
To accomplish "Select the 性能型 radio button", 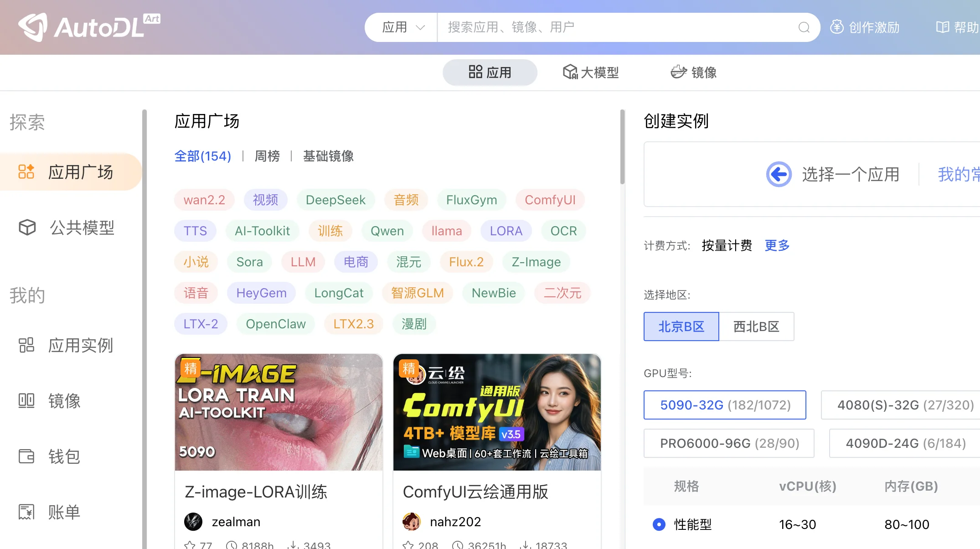I will tap(659, 524).
